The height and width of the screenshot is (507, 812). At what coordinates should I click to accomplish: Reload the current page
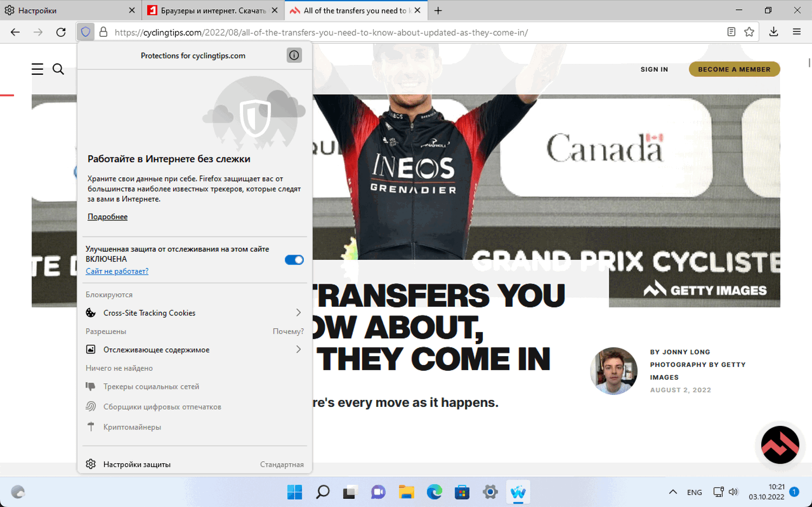tap(61, 32)
